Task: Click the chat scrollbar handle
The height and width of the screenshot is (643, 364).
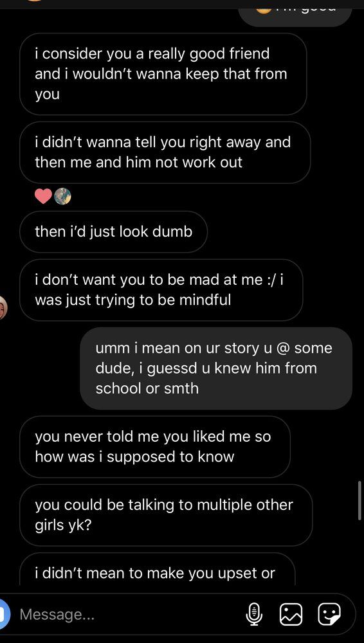Action: [x=359, y=500]
